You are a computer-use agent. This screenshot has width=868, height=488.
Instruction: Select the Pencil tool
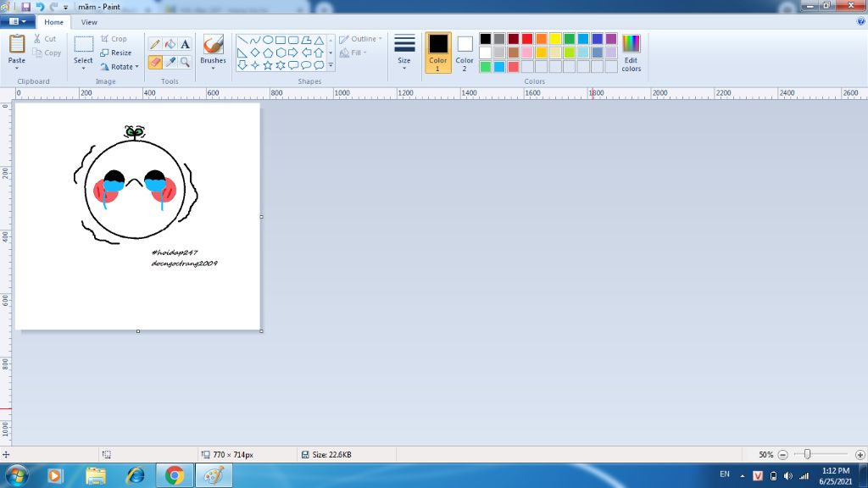(155, 44)
